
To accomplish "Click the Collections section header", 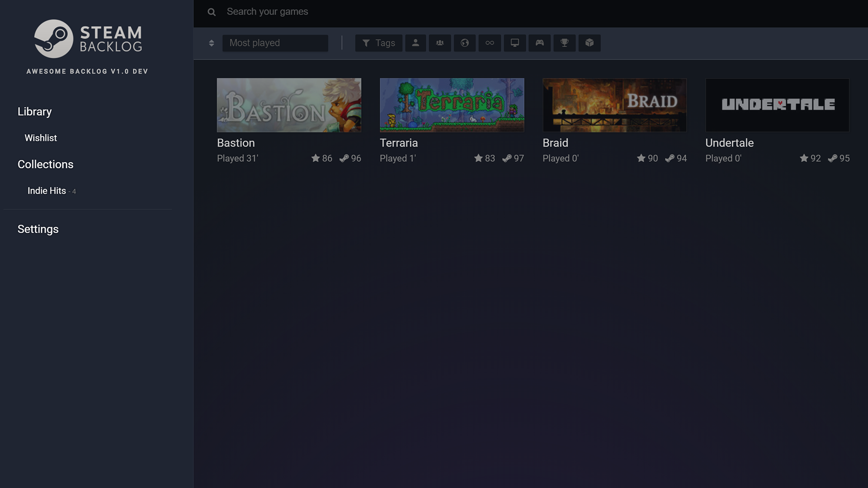I will point(45,164).
